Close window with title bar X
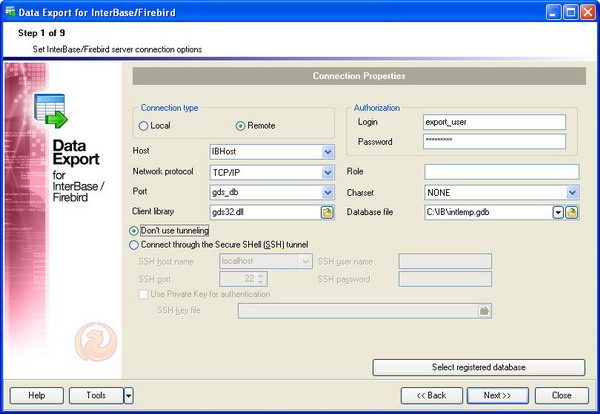Viewport: 600px width, 414px height. pyautogui.click(x=588, y=13)
